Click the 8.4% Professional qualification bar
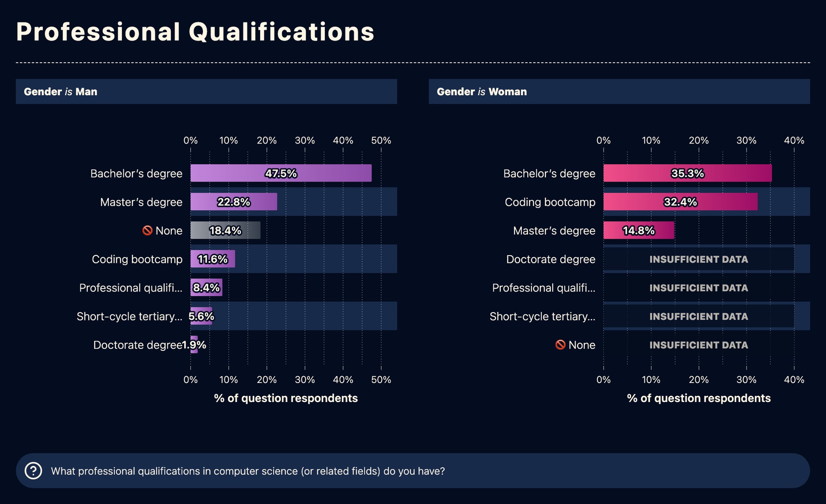 coord(206,288)
